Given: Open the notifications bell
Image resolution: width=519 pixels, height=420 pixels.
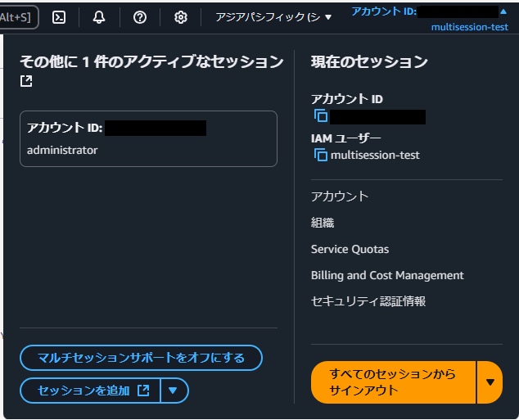Looking at the screenshot, I should point(99,17).
